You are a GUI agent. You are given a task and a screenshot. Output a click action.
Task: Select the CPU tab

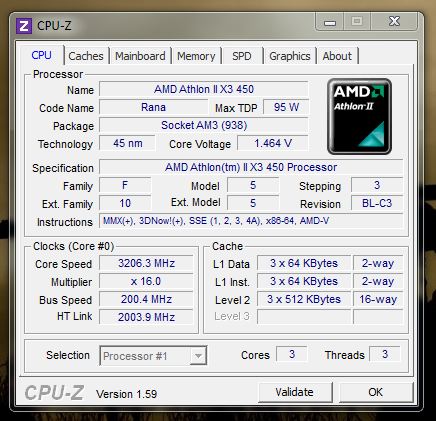[41, 55]
